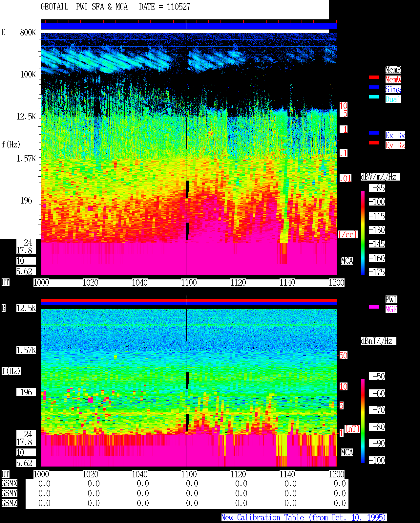Click the blue mode bar above the E spectrogram
This screenshot has width=420, height=523.
189,26
